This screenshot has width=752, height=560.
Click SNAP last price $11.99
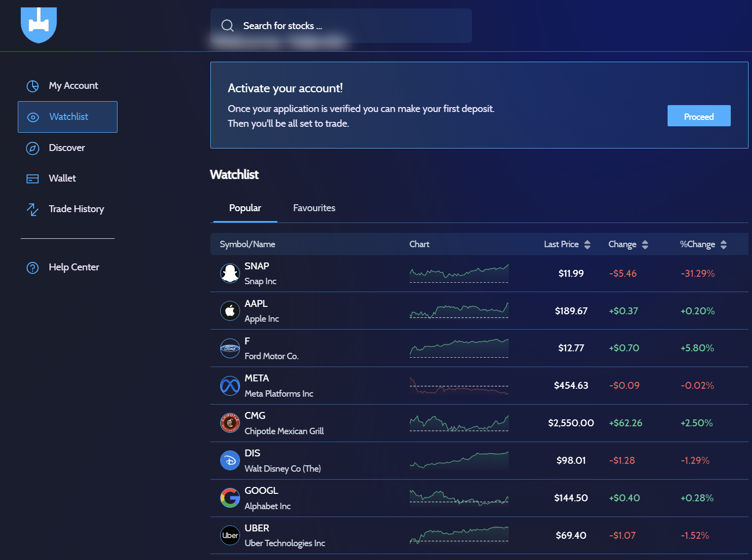(x=571, y=273)
